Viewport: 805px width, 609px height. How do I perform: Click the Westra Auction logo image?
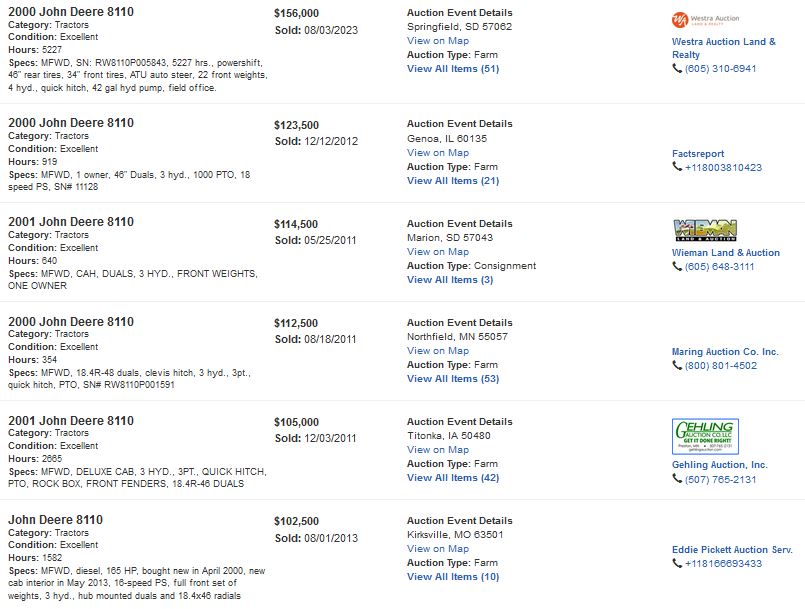pos(705,20)
